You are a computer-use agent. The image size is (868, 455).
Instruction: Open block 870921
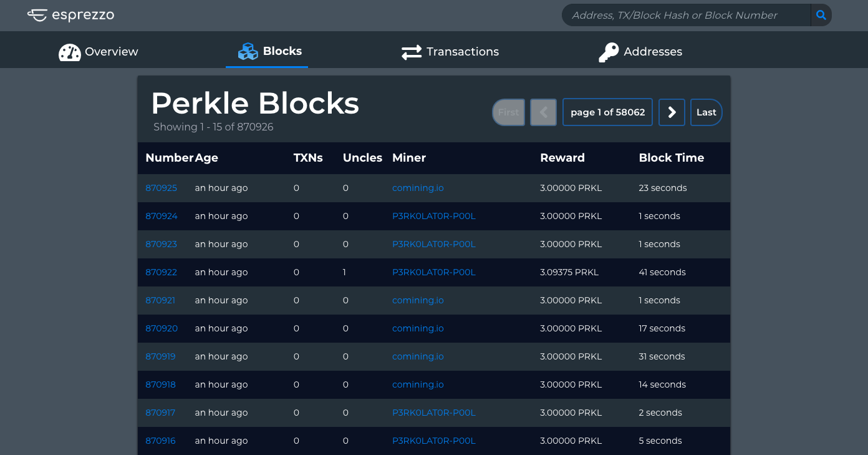[160, 300]
